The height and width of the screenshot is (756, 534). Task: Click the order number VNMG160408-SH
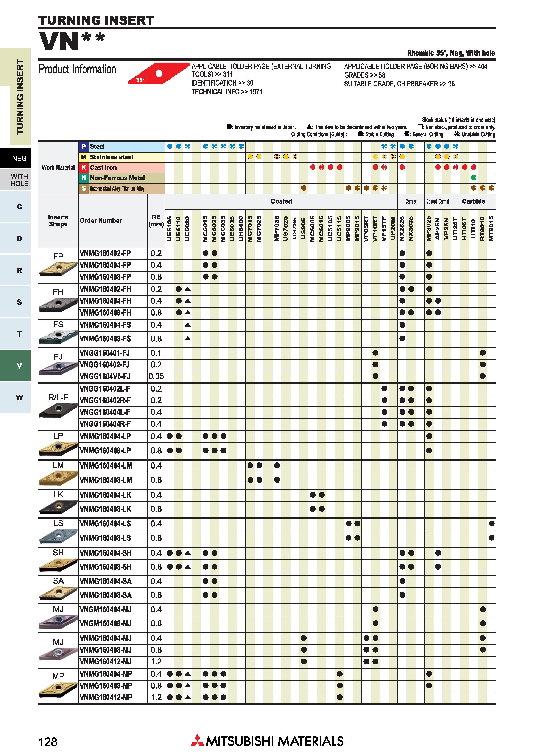tap(106, 567)
